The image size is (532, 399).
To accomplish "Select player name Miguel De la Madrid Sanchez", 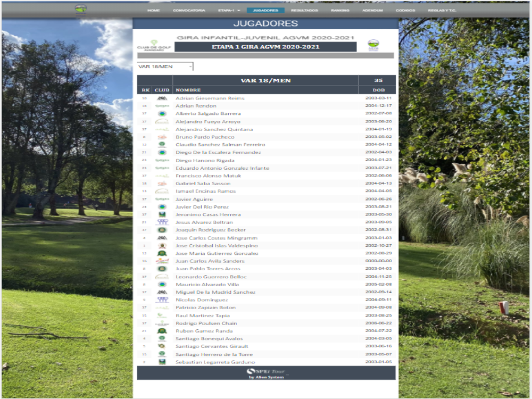I will (215, 292).
